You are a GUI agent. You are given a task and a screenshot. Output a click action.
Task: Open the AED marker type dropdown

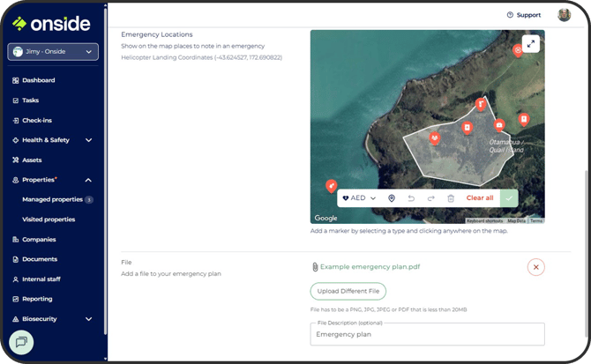point(359,198)
